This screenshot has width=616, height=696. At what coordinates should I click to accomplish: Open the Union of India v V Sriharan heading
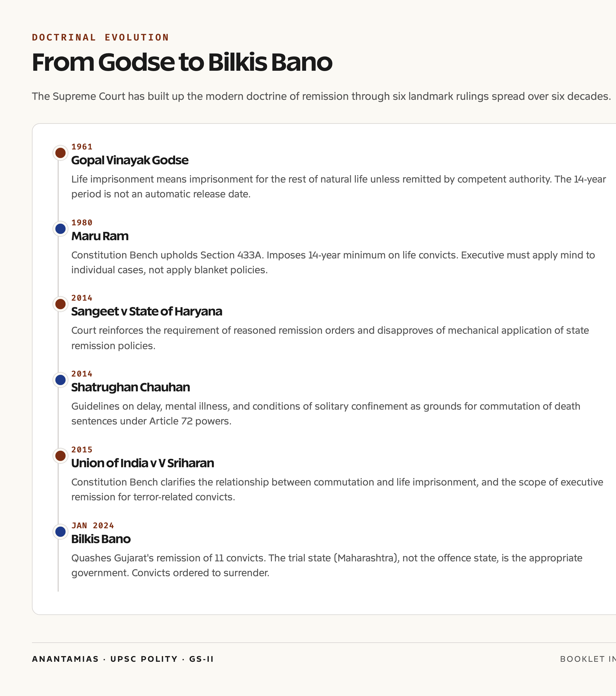tap(143, 464)
